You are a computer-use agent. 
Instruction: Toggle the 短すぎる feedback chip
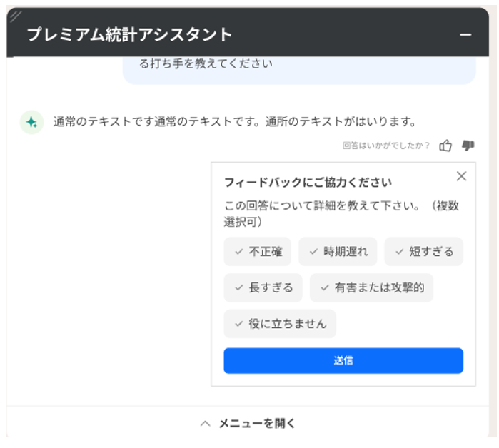423,252
